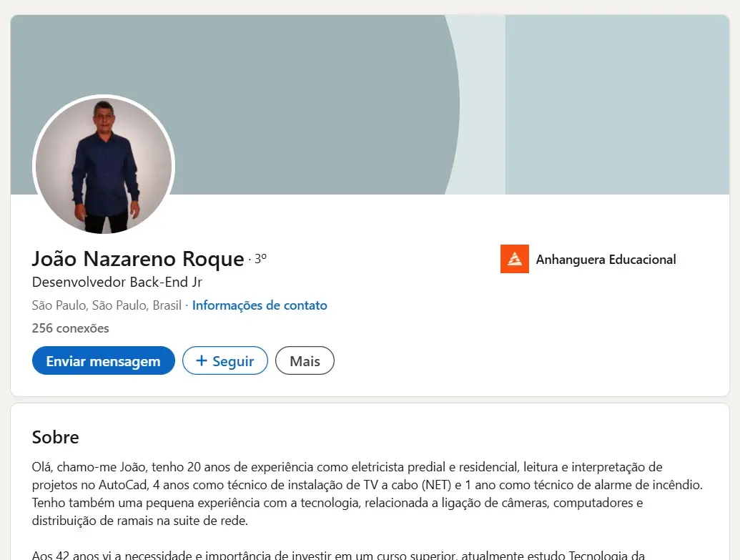
Task: Click the plus icon in Seguir button
Action: 202,360
